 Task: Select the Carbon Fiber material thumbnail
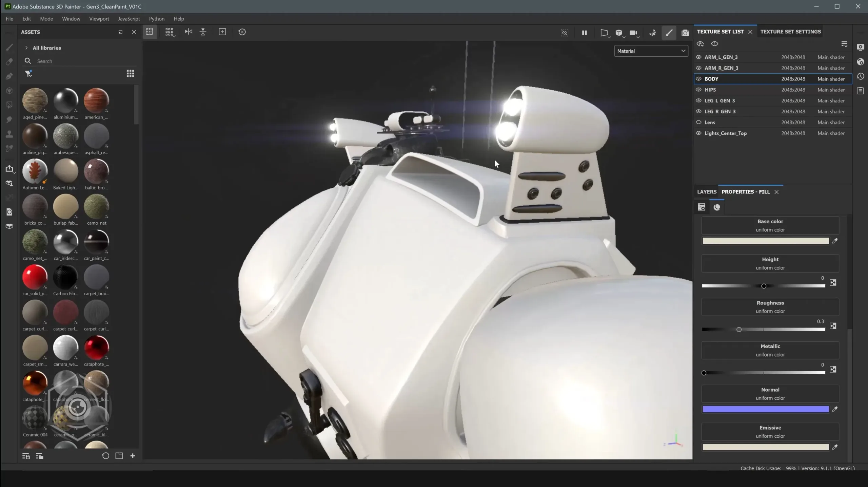[65, 277]
